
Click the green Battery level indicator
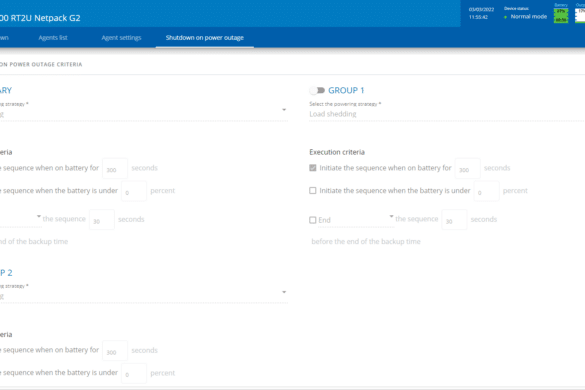(561, 15)
